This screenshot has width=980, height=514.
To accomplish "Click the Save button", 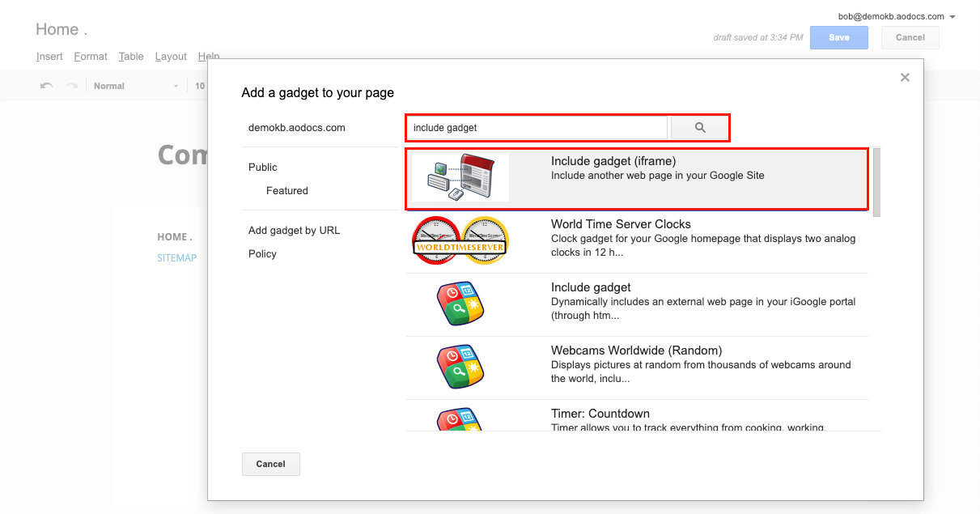I will tap(838, 37).
